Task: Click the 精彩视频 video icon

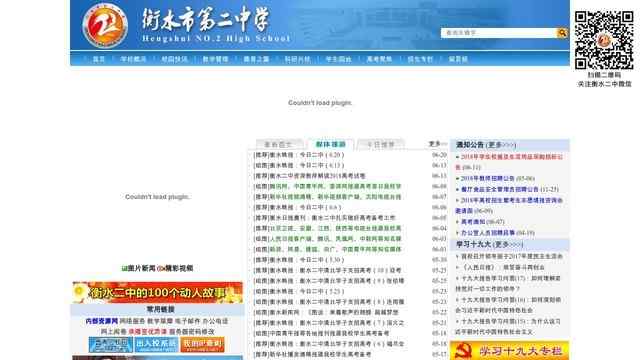Action: tap(160, 268)
